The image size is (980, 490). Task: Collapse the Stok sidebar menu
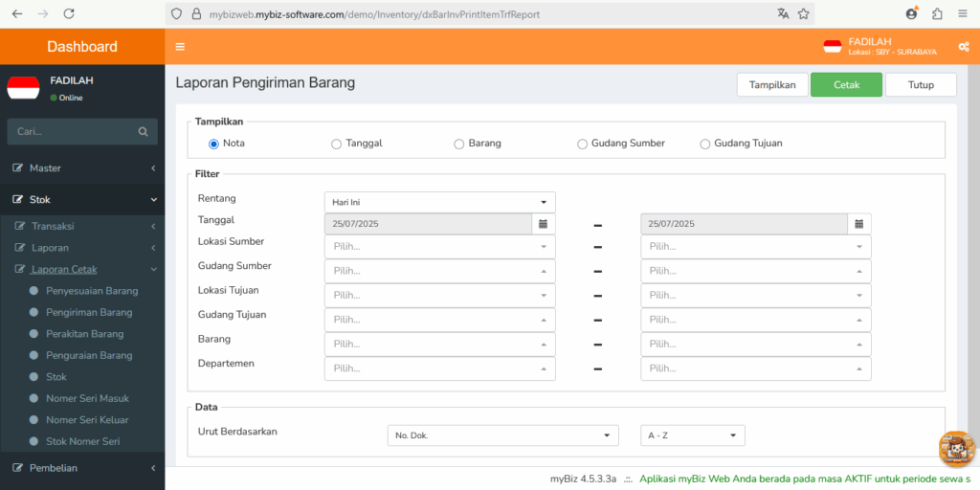(82, 200)
